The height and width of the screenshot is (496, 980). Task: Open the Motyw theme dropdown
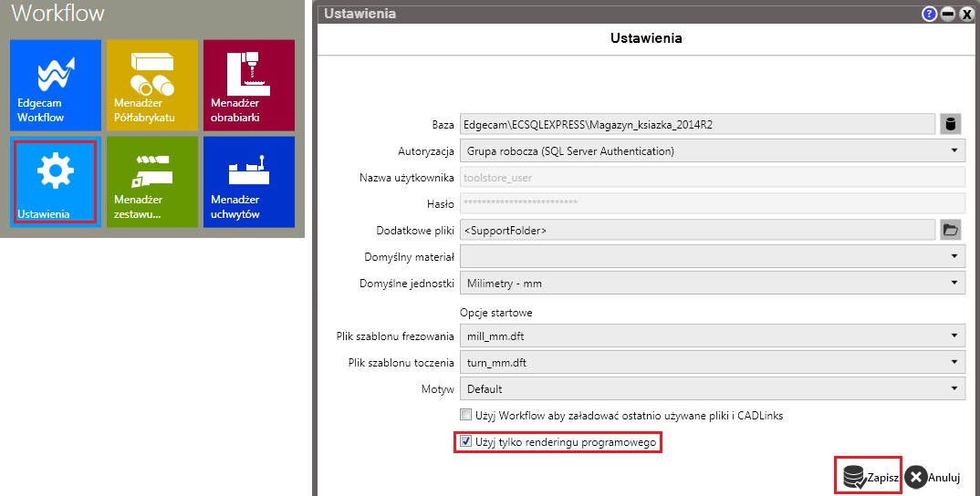point(713,388)
